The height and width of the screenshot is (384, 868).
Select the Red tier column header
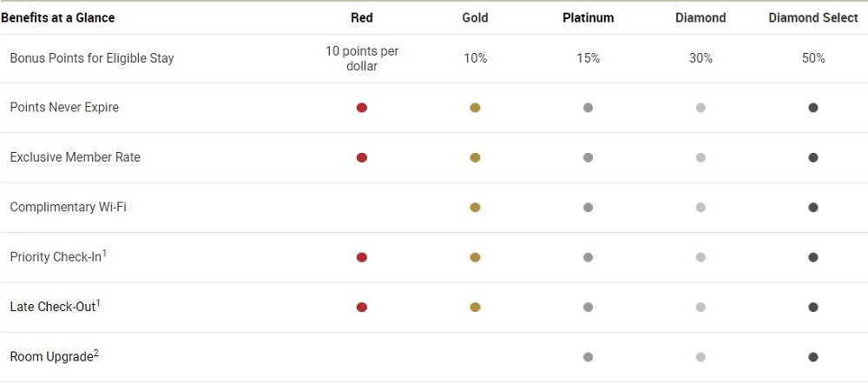pos(361,17)
